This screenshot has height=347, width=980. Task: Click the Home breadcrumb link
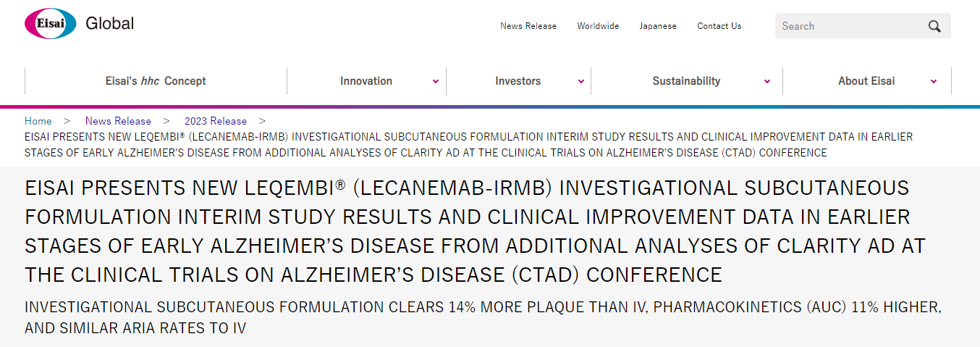tap(38, 121)
